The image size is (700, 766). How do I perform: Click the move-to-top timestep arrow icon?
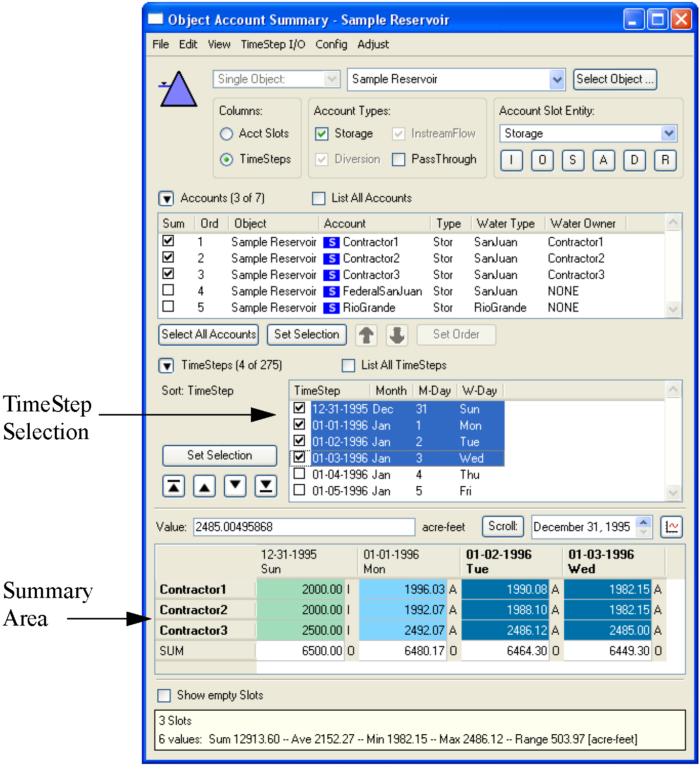pyautogui.click(x=174, y=486)
